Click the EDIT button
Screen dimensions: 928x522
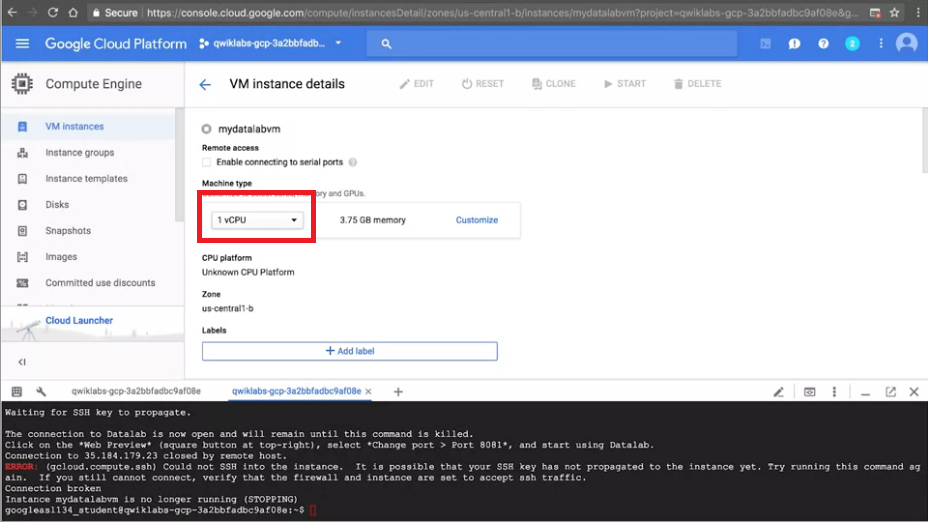(417, 84)
